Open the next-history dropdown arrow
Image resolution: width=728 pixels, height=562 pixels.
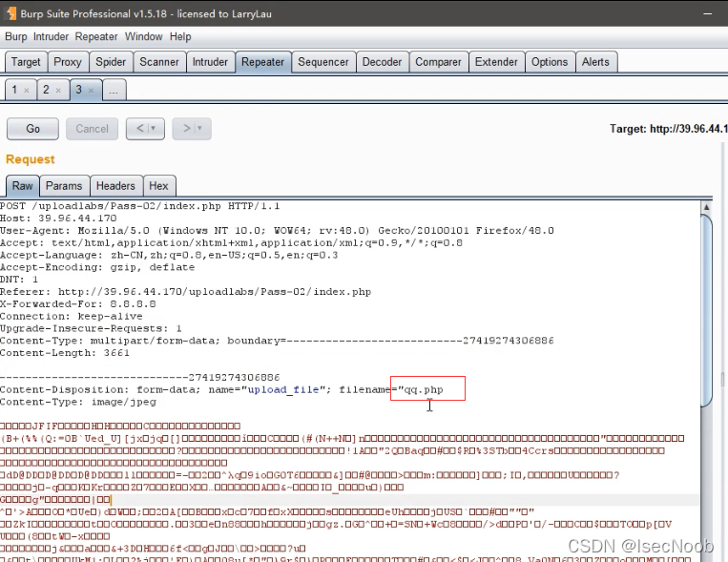pos(200,128)
